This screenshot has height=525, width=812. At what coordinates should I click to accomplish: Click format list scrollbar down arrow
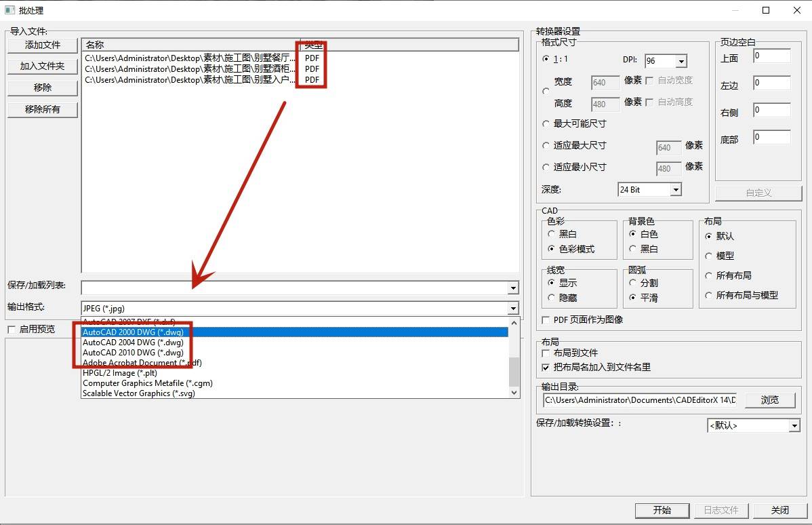[514, 393]
